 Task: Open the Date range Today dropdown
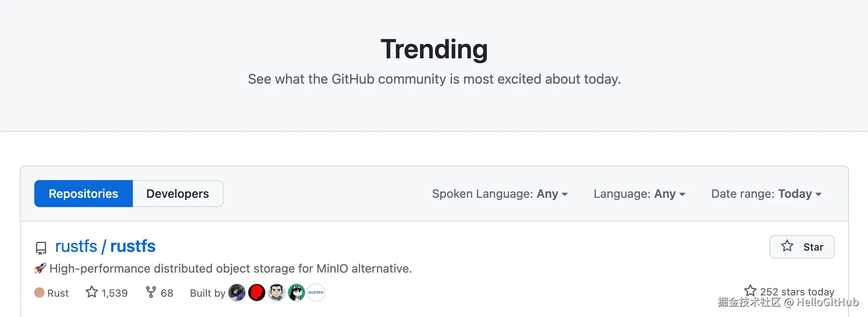(x=766, y=194)
